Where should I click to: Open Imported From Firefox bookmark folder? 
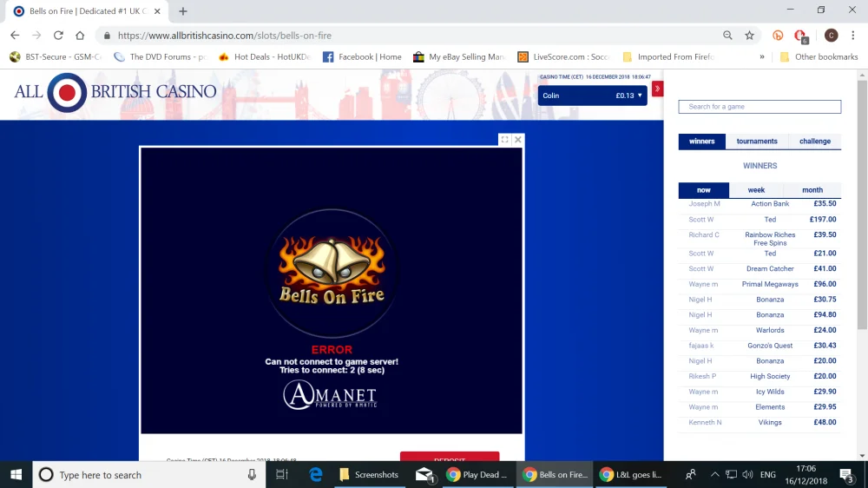point(668,56)
